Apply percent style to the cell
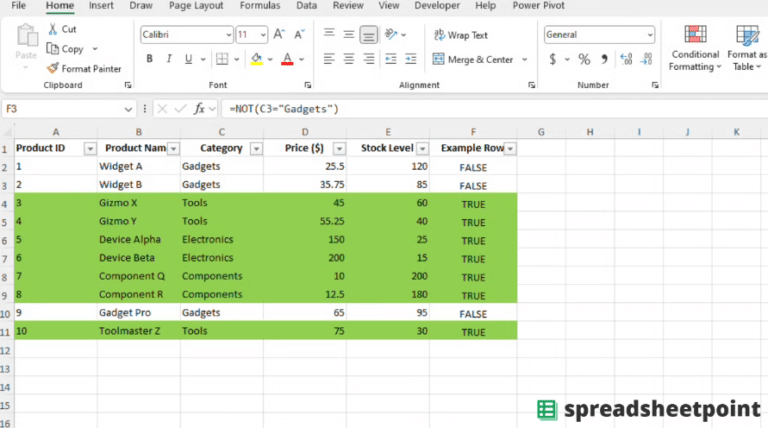Screen dimensions: 768x428 point(584,60)
